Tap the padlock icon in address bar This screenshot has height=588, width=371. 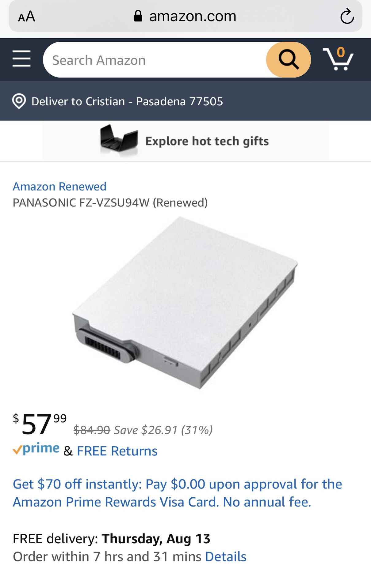pos(138,16)
